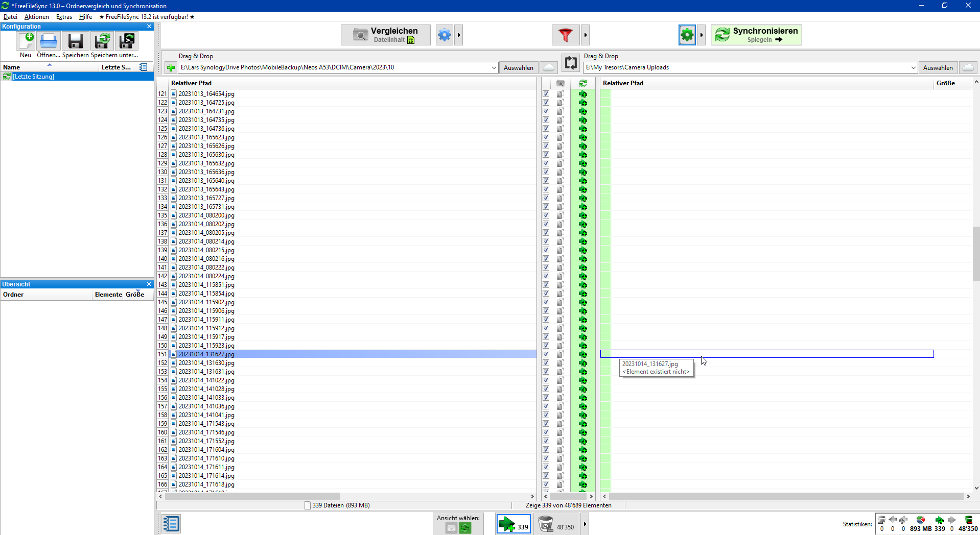The width and height of the screenshot is (980, 535).
Task: Click FreeFileSync 13.2 ist verfügbar notice
Action: (x=147, y=17)
